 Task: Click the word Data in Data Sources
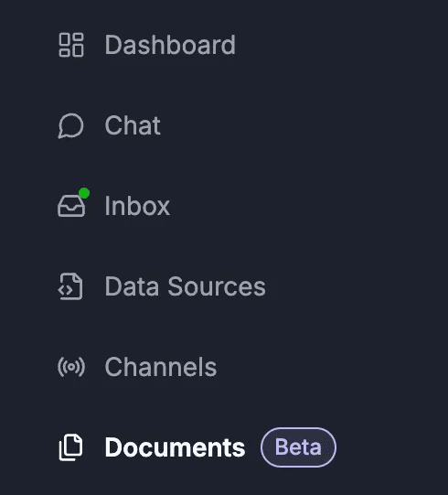(132, 286)
